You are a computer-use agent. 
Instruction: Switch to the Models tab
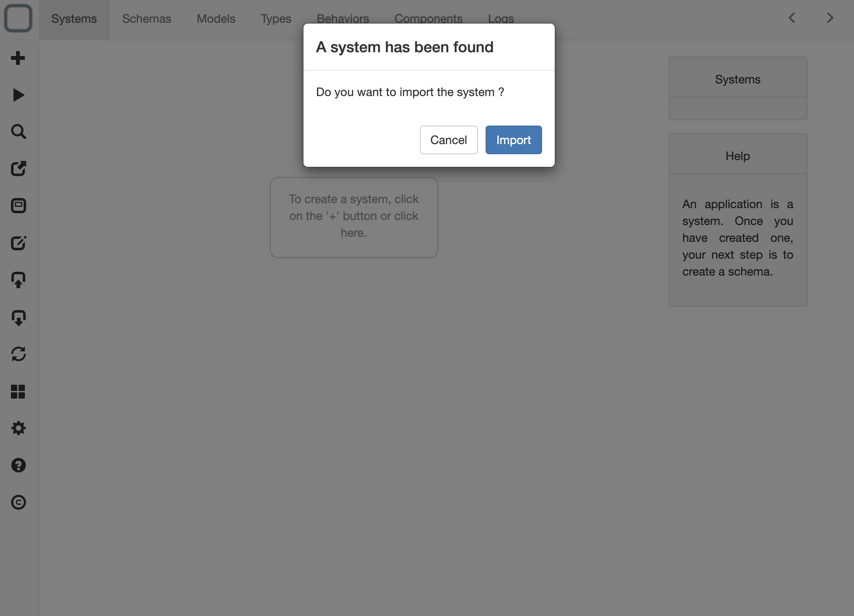pyautogui.click(x=216, y=19)
